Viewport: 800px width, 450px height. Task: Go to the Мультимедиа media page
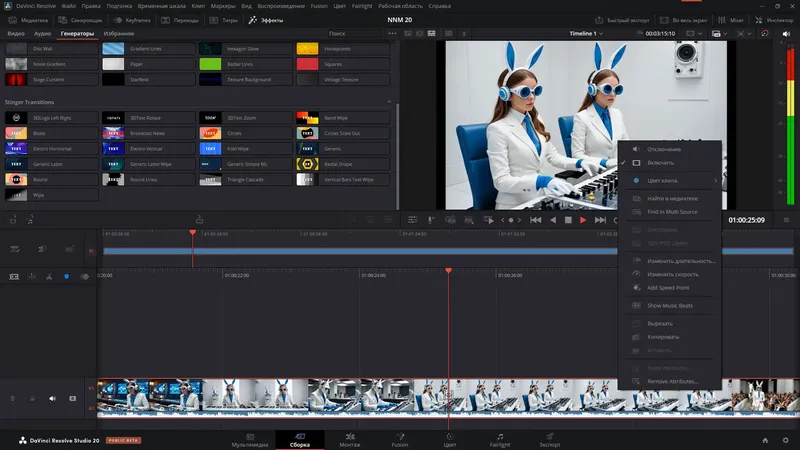250,440
